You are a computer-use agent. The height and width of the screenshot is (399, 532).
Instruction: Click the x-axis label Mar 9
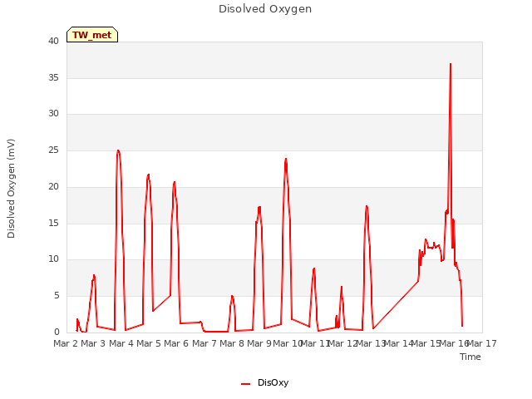point(259,343)
